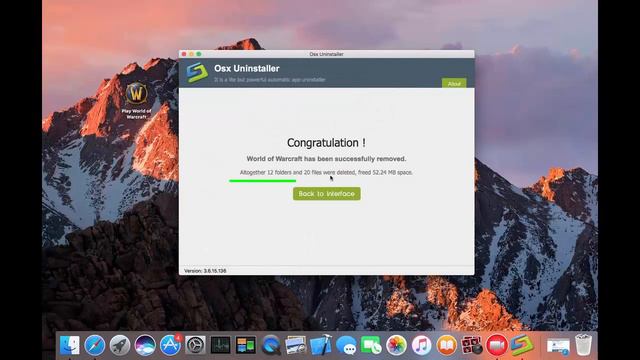Open System Preferences gear in dock
640x360 pixels.
point(195,345)
